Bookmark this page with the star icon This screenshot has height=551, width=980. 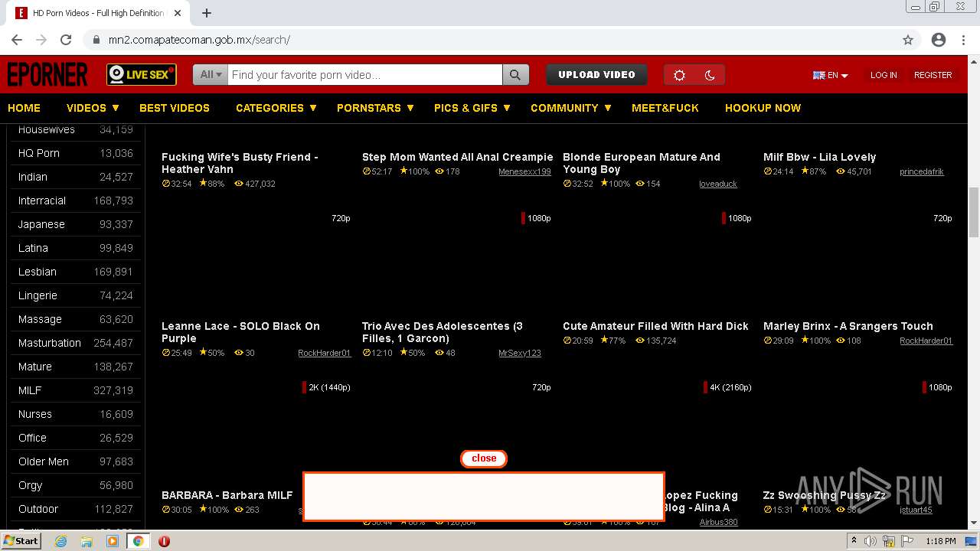pyautogui.click(x=908, y=40)
